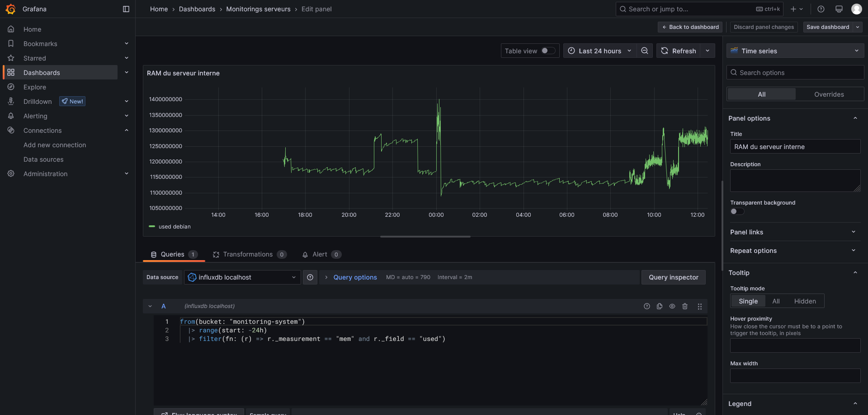Duplicate query A with the copy icon
The width and height of the screenshot is (868, 415).
[x=660, y=306]
